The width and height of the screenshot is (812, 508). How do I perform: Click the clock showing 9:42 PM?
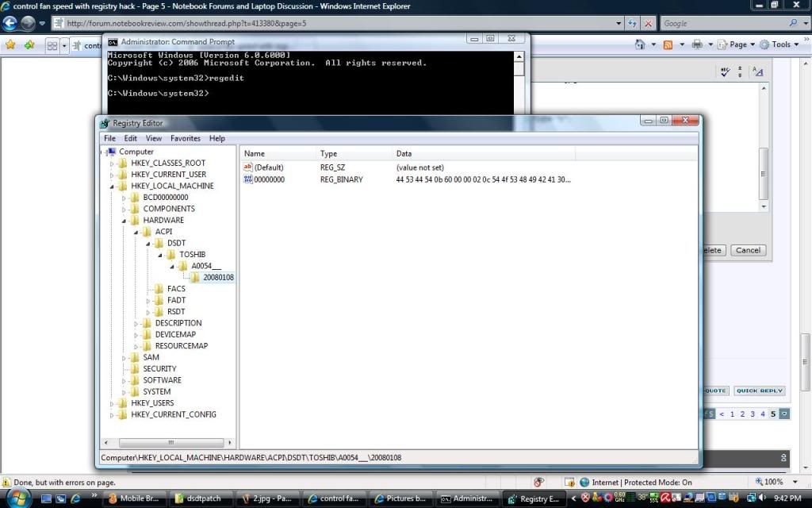(x=787, y=498)
